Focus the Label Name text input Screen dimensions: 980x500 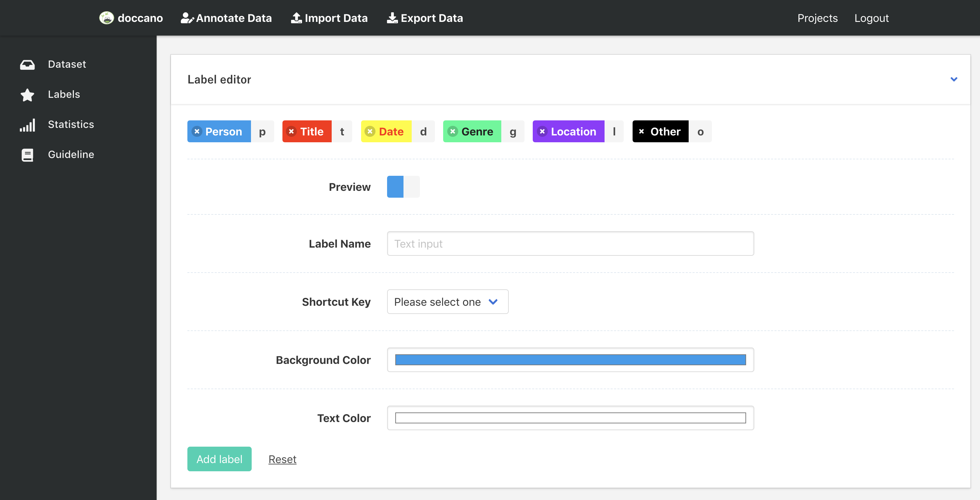coord(570,244)
